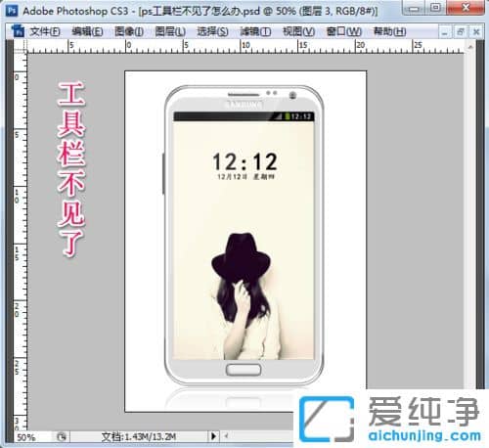The width and height of the screenshot is (489, 448).
Task: Open the 选择(S) menu
Action: point(212,31)
